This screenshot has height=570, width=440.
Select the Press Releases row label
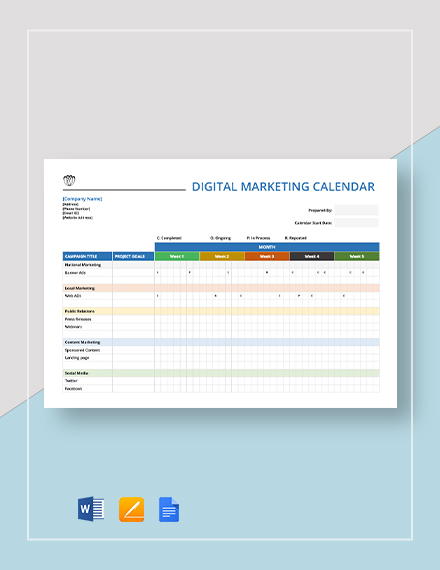[78, 319]
